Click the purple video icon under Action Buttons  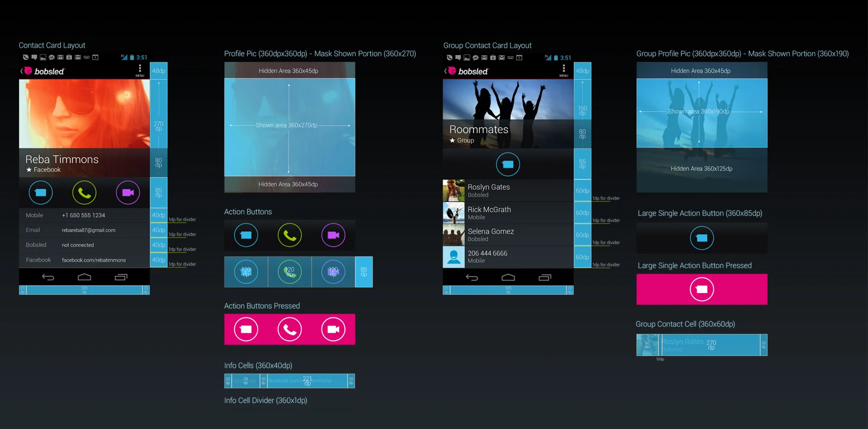[333, 235]
